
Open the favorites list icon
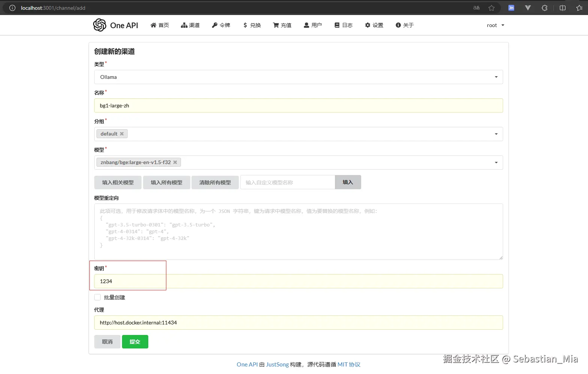[x=579, y=8]
